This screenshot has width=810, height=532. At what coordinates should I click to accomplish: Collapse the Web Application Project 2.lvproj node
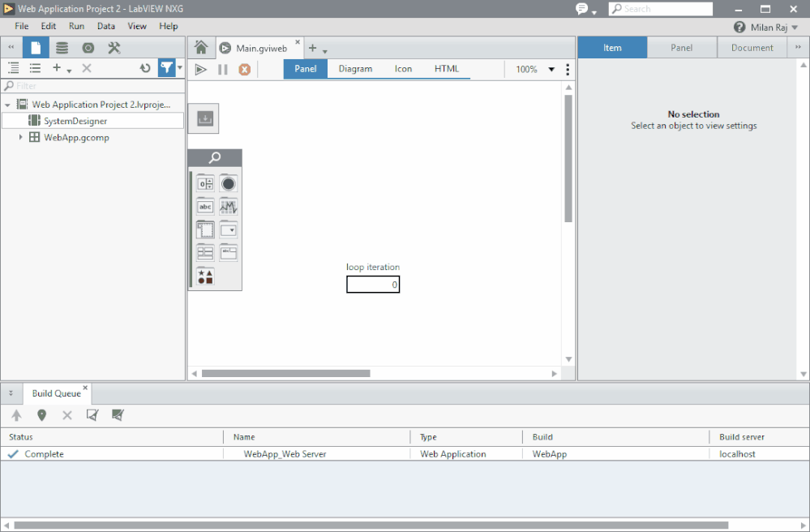click(7, 105)
